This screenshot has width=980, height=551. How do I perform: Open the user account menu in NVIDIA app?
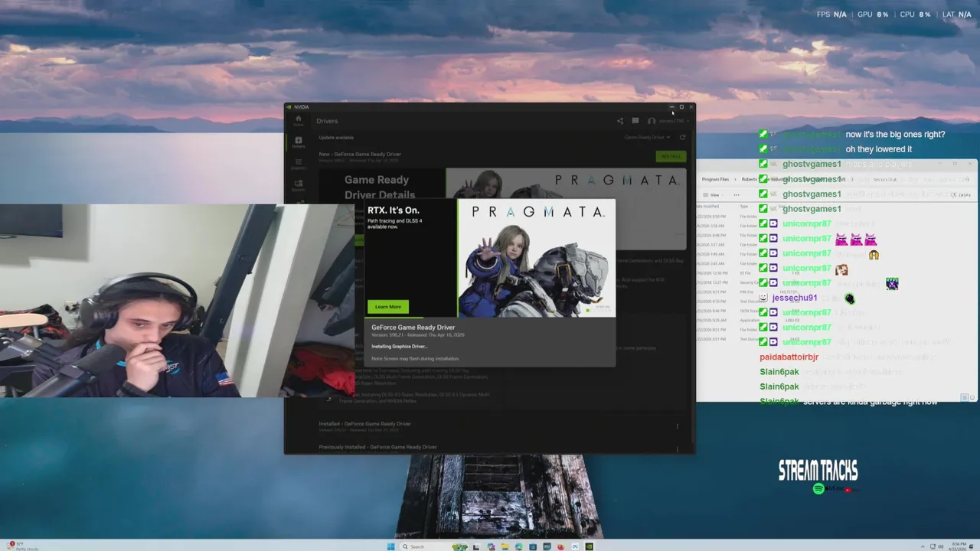coord(667,121)
